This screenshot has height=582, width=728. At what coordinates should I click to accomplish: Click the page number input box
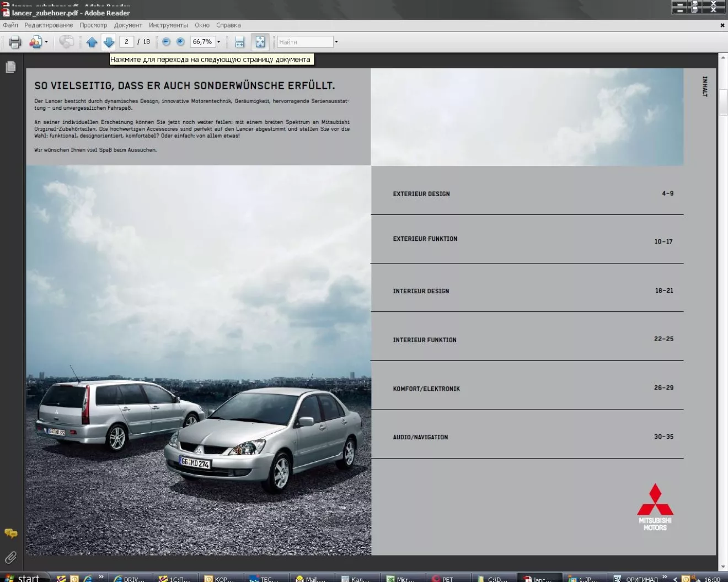pyautogui.click(x=126, y=42)
